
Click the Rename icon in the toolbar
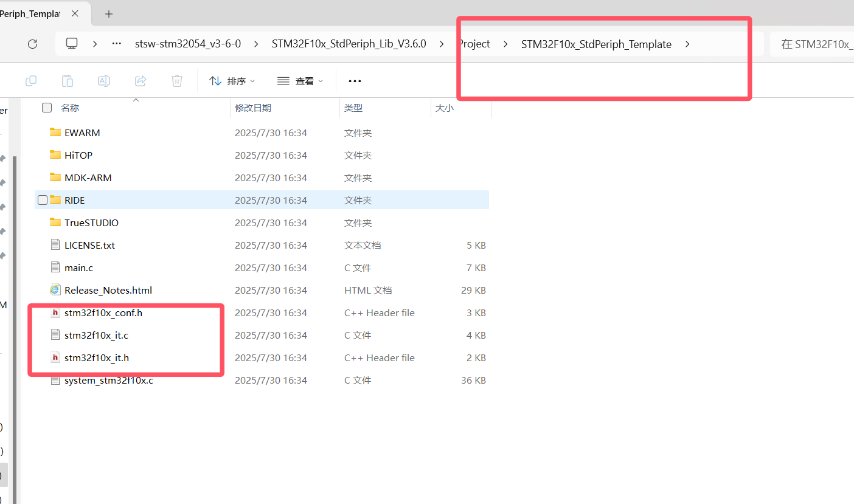coord(104,81)
